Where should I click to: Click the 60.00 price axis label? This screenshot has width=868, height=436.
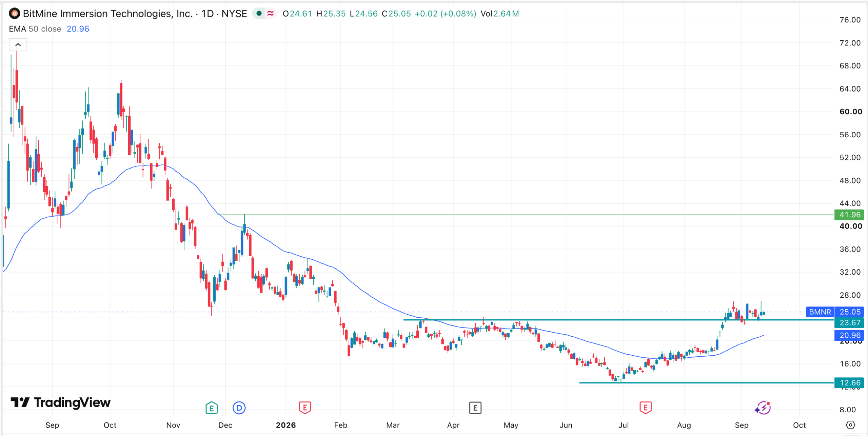point(850,112)
